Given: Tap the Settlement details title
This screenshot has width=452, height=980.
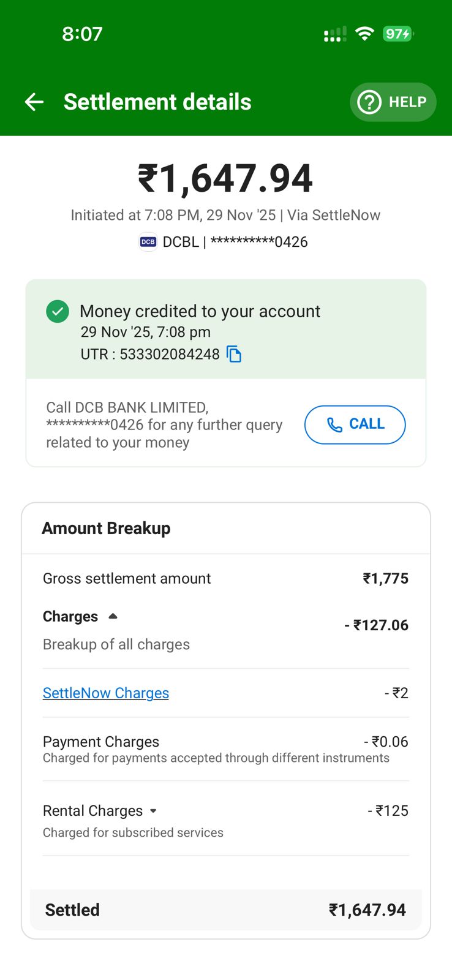Looking at the screenshot, I should pos(157,102).
